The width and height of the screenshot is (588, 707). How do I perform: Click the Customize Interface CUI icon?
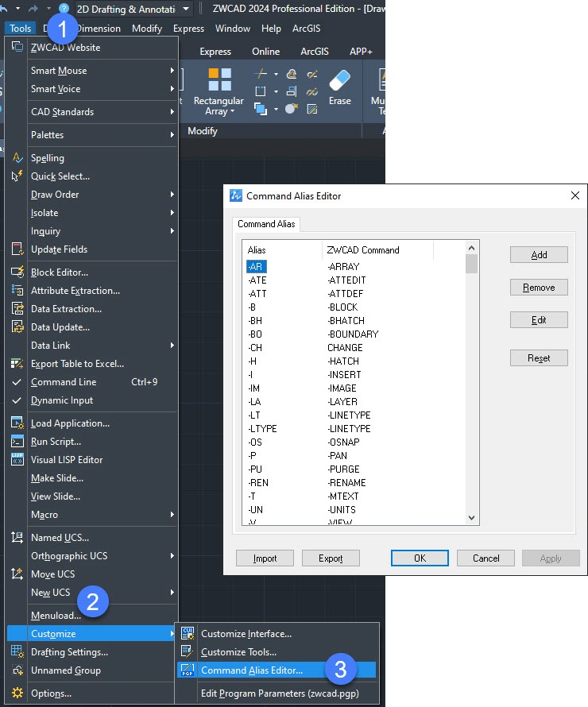click(188, 633)
